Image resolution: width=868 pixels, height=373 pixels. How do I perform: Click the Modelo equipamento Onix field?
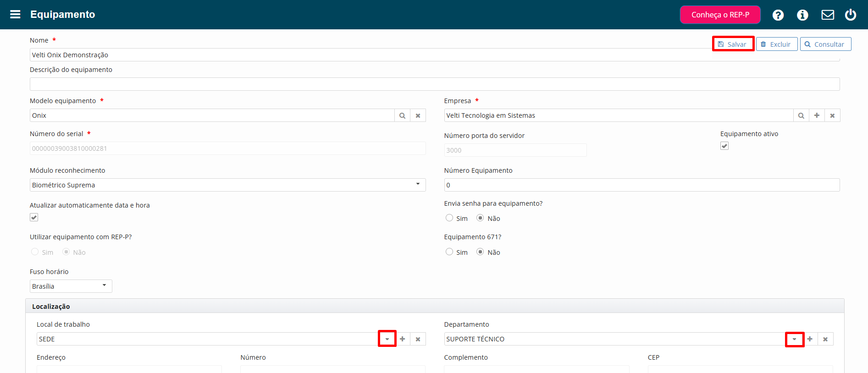(212, 115)
